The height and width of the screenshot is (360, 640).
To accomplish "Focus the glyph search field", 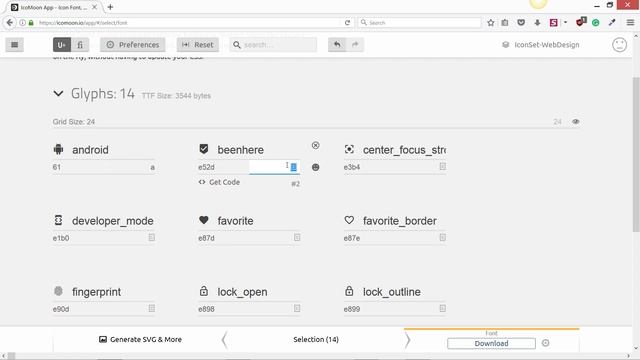I will pyautogui.click(x=273, y=45).
